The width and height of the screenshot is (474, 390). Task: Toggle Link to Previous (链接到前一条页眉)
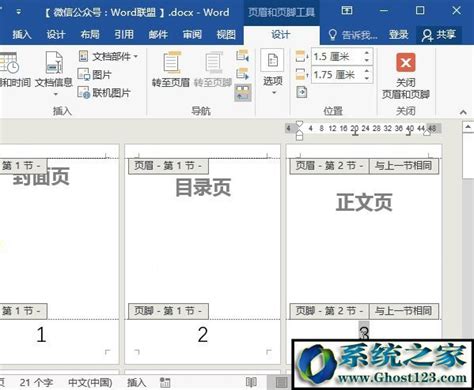coord(243,92)
